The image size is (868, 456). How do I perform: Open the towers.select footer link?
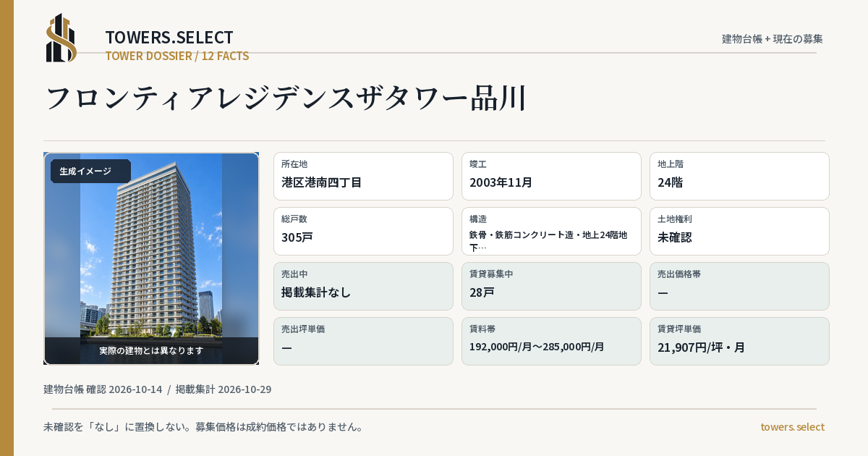(x=792, y=427)
